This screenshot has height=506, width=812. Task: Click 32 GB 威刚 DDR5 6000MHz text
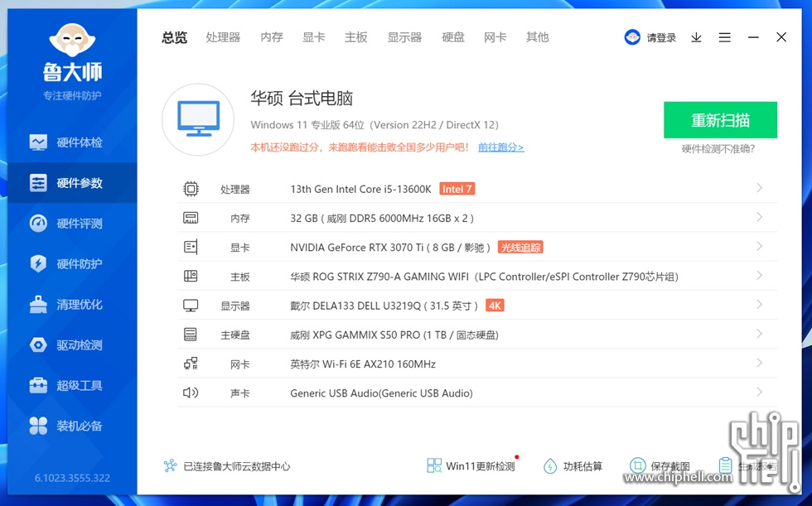(382, 219)
